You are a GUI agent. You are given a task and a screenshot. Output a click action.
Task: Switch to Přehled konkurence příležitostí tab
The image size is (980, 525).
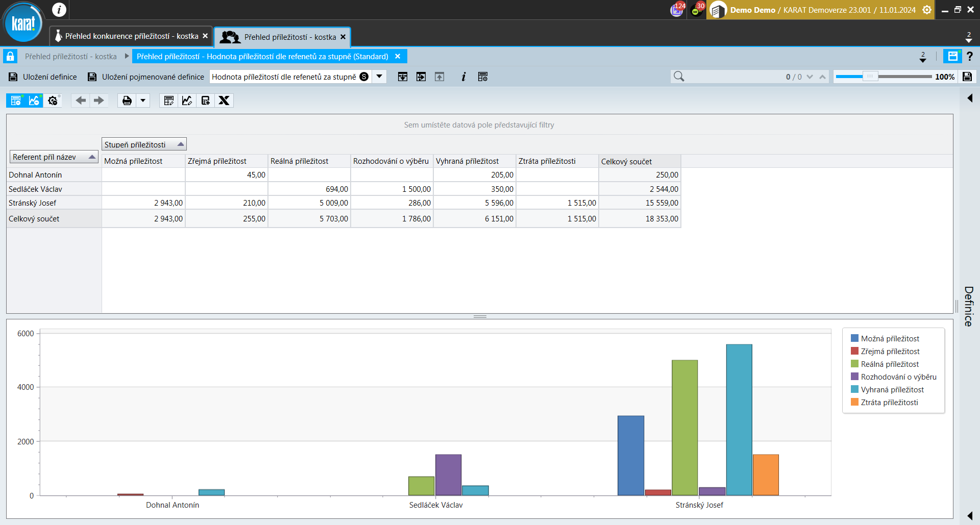pyautogui.click(x=131, y=36)
